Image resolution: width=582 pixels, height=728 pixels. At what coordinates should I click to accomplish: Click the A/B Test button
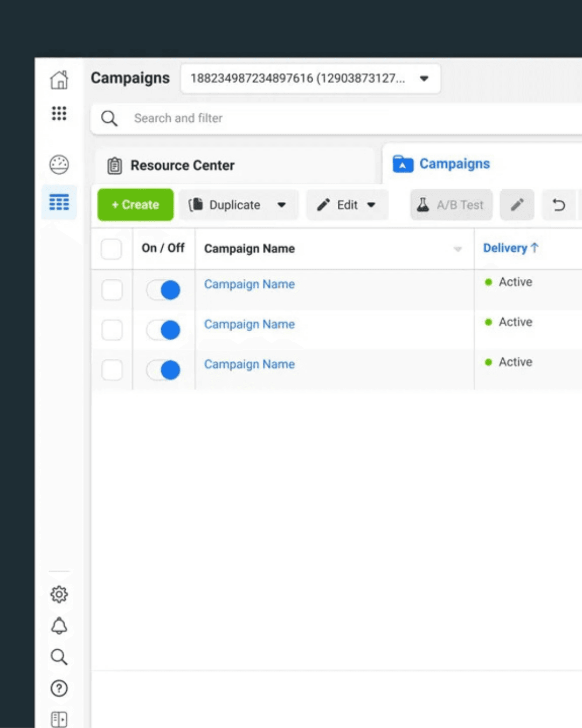452,205
